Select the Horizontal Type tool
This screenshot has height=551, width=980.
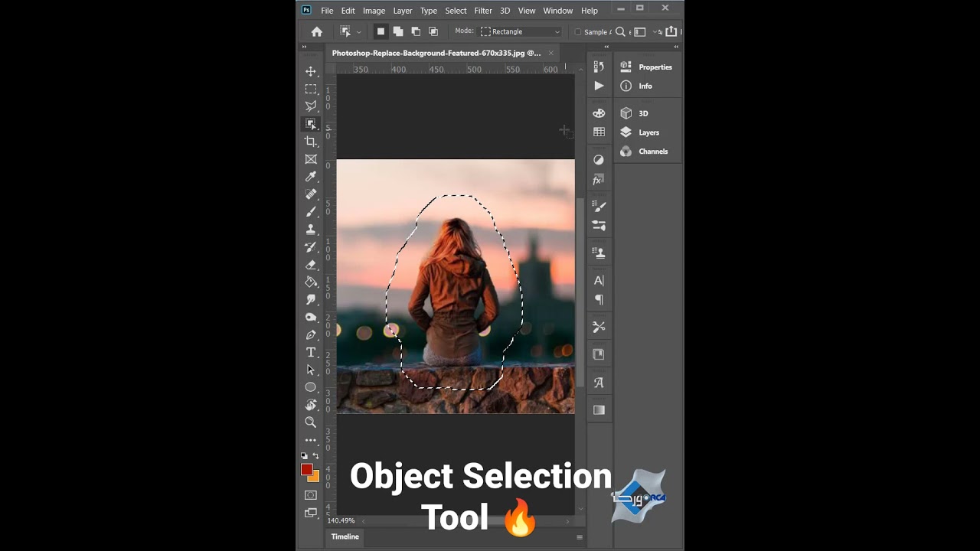point(311,352)
